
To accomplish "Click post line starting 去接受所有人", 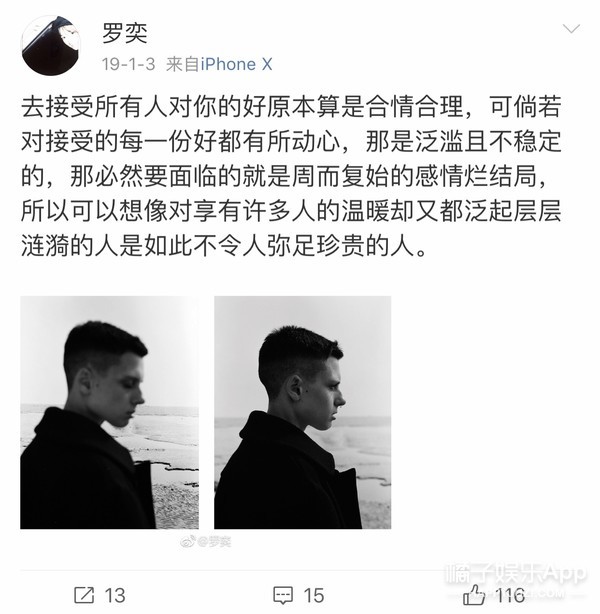I will [x=291, y=107].
